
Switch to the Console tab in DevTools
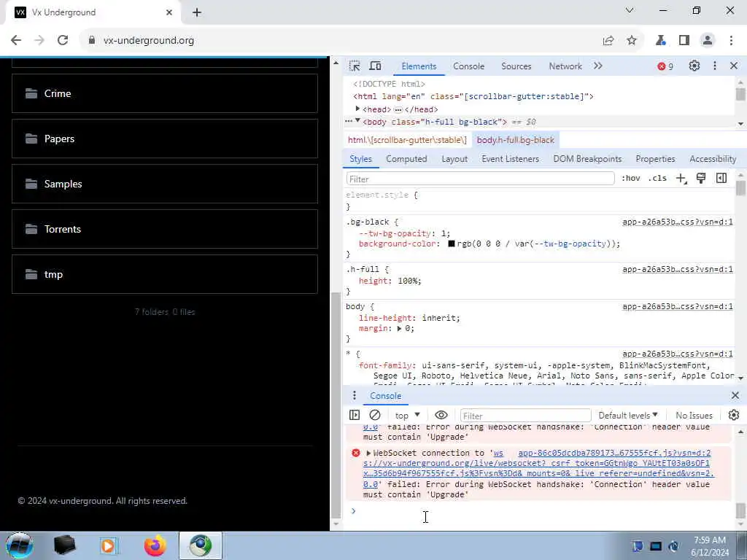[468, 66]
